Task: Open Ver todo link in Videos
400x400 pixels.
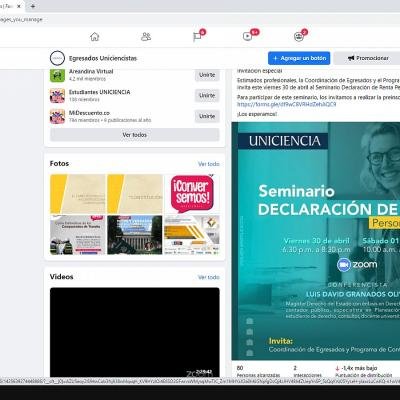Action: click(209, 277)
